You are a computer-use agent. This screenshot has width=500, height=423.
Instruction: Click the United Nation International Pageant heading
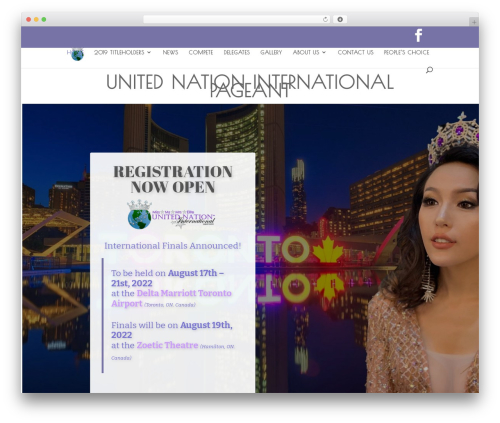click(250, 86)
